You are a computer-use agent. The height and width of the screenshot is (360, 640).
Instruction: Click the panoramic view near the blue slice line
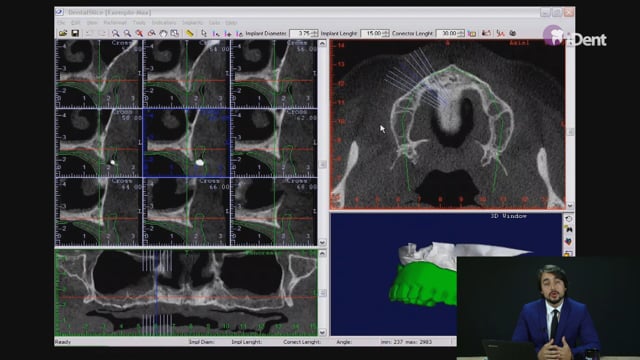pos(156,293)
